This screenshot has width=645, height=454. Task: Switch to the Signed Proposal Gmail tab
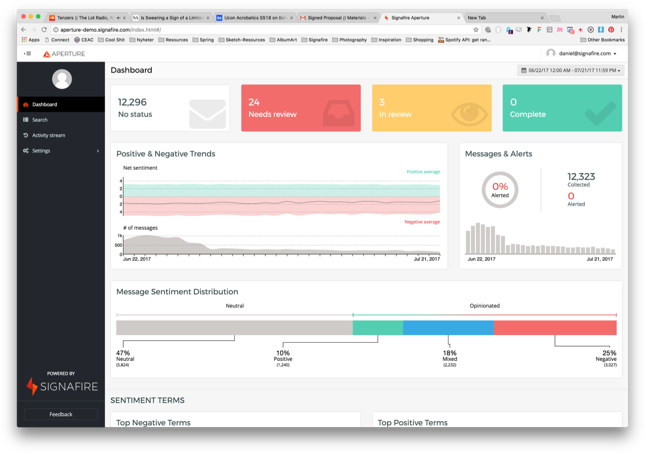(x=336, y=18)
